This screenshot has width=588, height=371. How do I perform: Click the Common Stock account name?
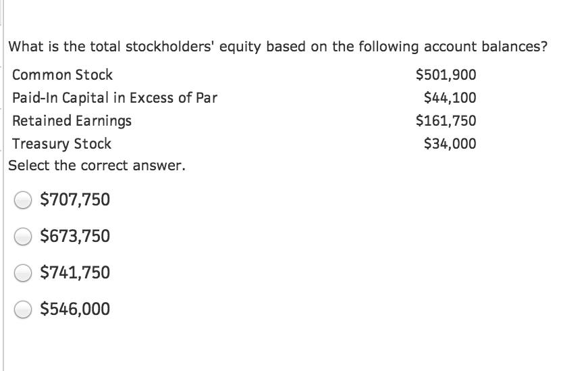63,75
